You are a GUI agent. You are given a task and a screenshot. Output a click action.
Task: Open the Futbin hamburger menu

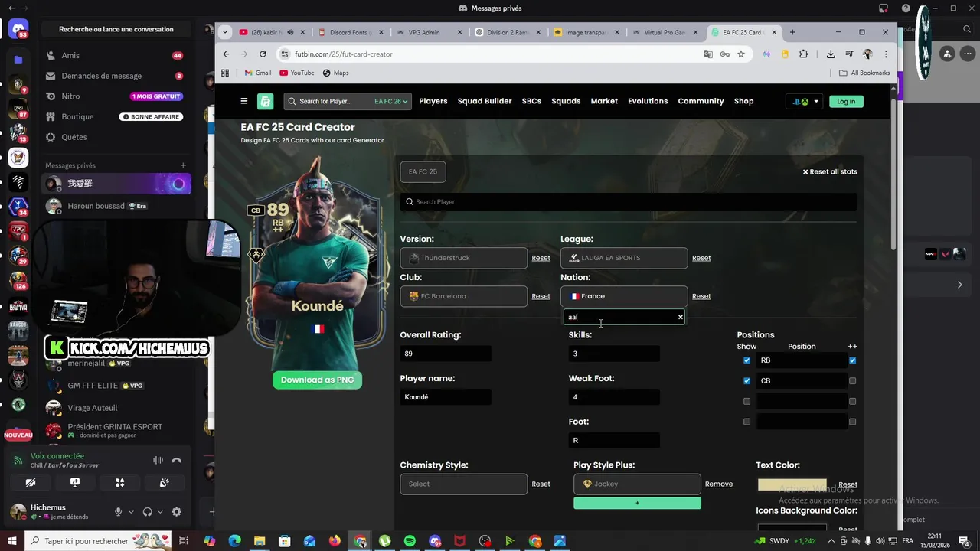244,101
